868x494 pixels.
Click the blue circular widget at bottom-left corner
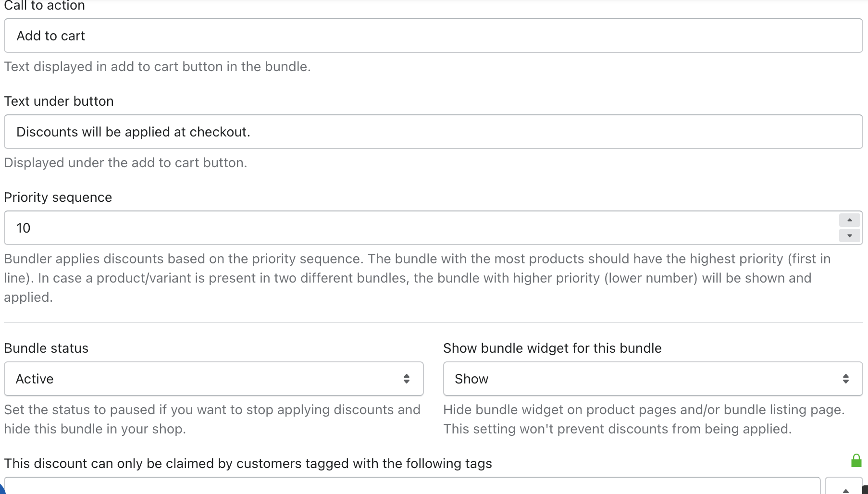pos(1,490)
